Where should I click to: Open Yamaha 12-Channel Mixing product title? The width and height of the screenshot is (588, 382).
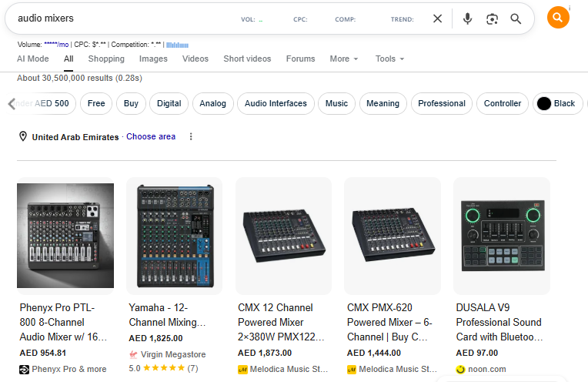click(x=167, y=315)
